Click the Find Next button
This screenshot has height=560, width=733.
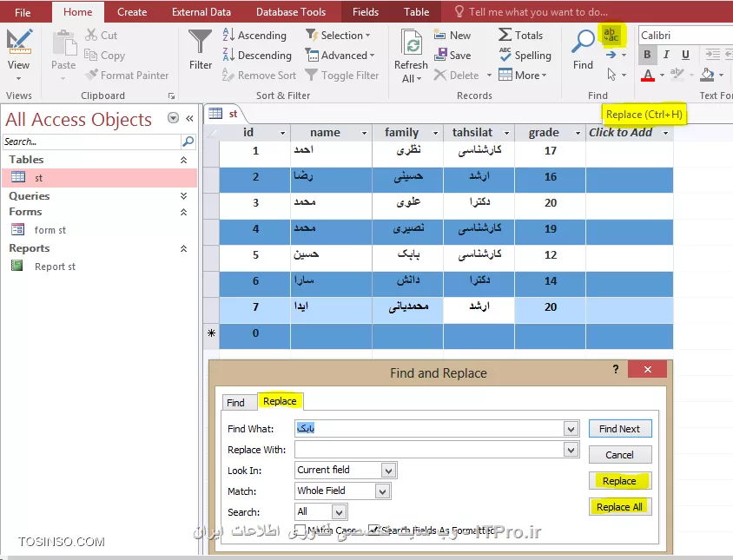pos(619,428)
